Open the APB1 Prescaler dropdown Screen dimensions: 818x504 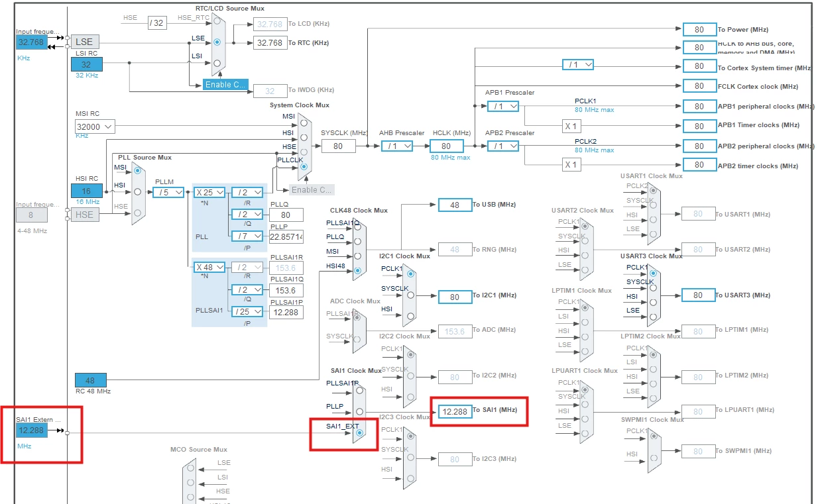click(x=503, y=106)
